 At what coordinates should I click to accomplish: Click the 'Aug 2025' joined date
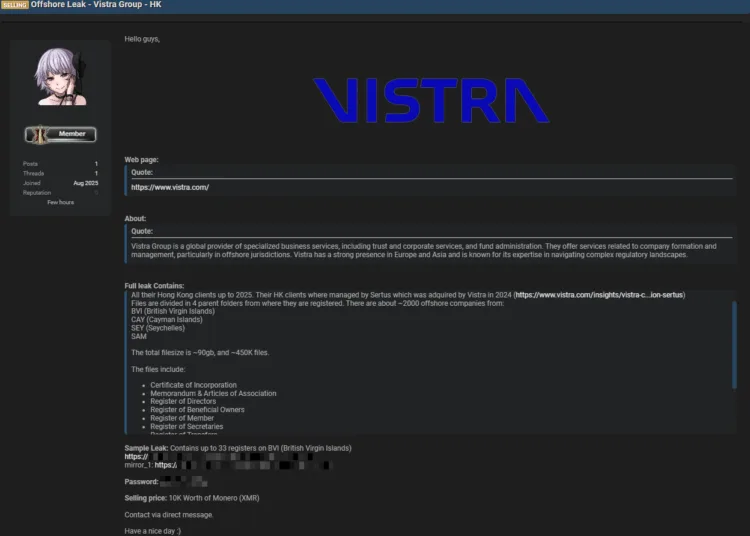(86, 183)
